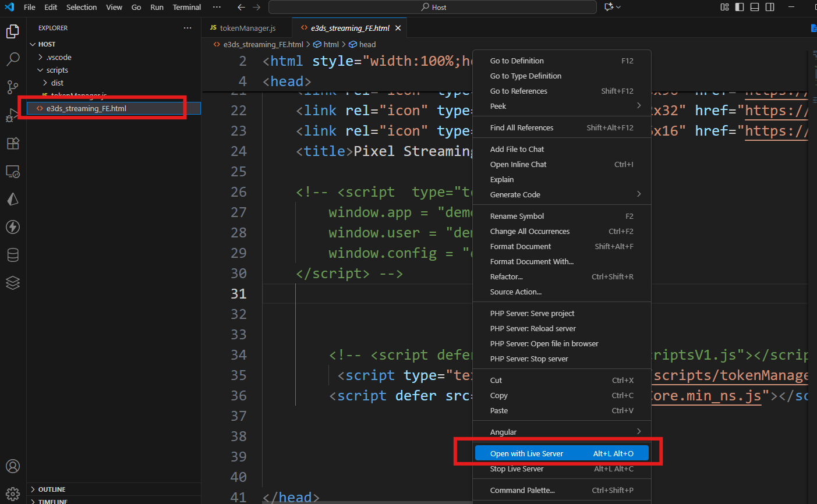The image size is (817, 504).
Task: Open the stacked layers icon in the activity bar
Action: coord(13,283)
